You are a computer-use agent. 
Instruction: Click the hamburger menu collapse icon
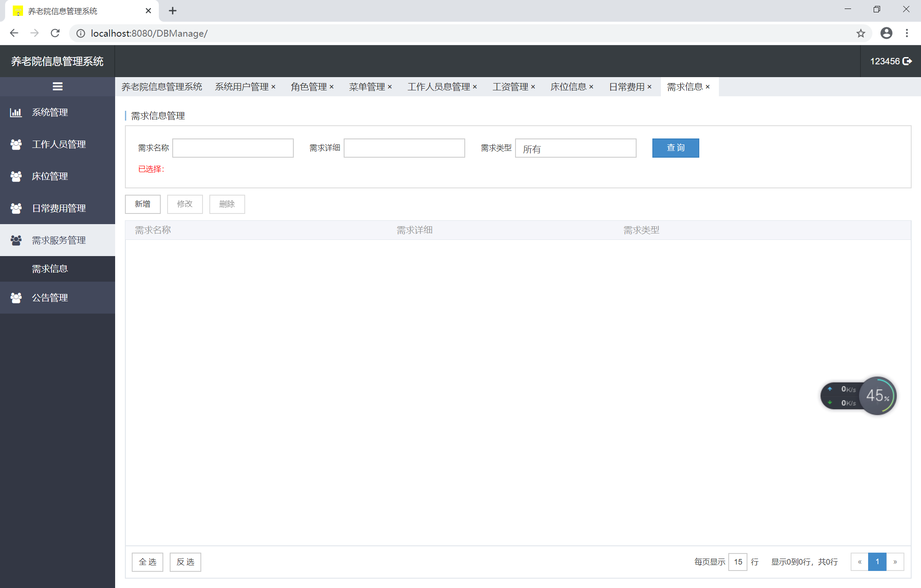coord(58,86)
